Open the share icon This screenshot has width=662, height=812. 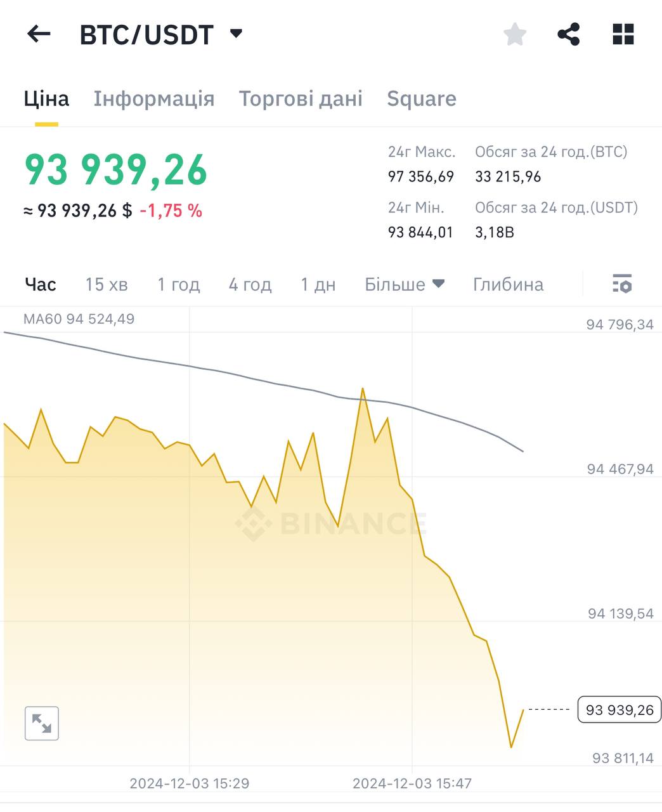[568, 34]
